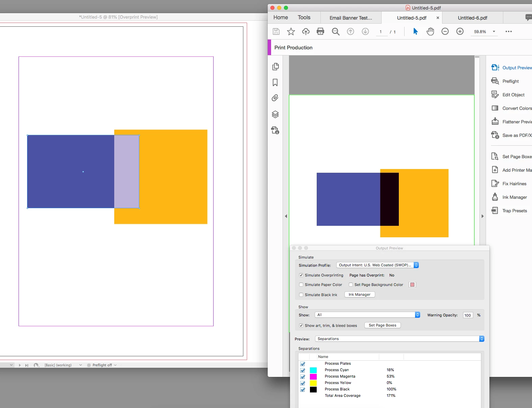Viewport: 532px width, 408px height.
Task: Click the Save file icon in Acrobat toolbar
Action: (x=276, y=31)
